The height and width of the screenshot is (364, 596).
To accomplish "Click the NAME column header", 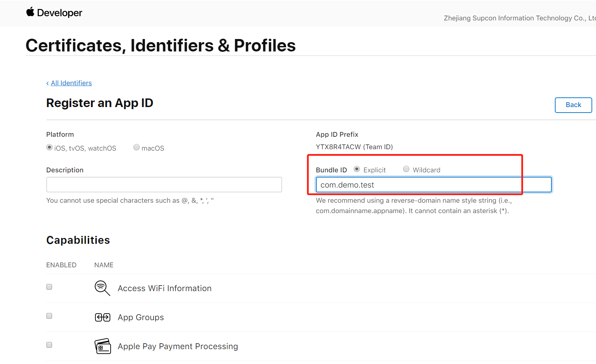I will [x=104, y=265].
